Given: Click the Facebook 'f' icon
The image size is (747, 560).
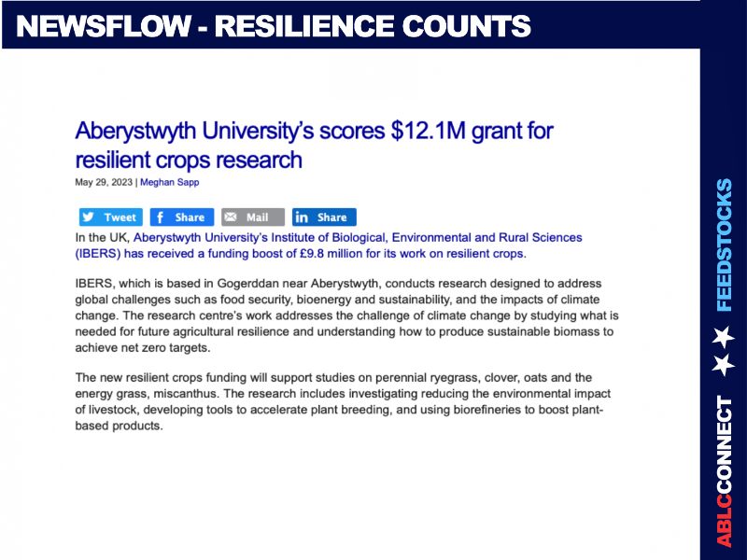Looking at the screenshot, I should (161, 217).
